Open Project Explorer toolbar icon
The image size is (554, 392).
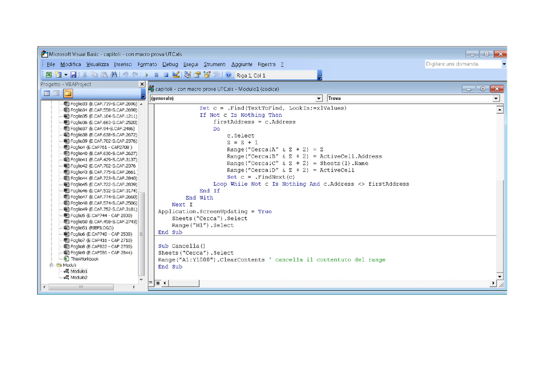(x=188, y=75)
